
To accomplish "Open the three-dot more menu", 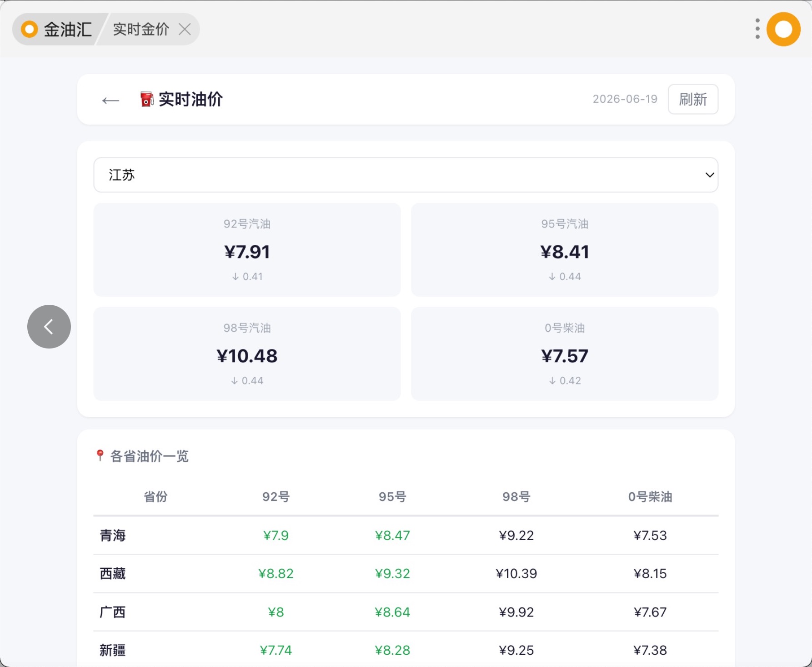I will click(x=757, y=29).
